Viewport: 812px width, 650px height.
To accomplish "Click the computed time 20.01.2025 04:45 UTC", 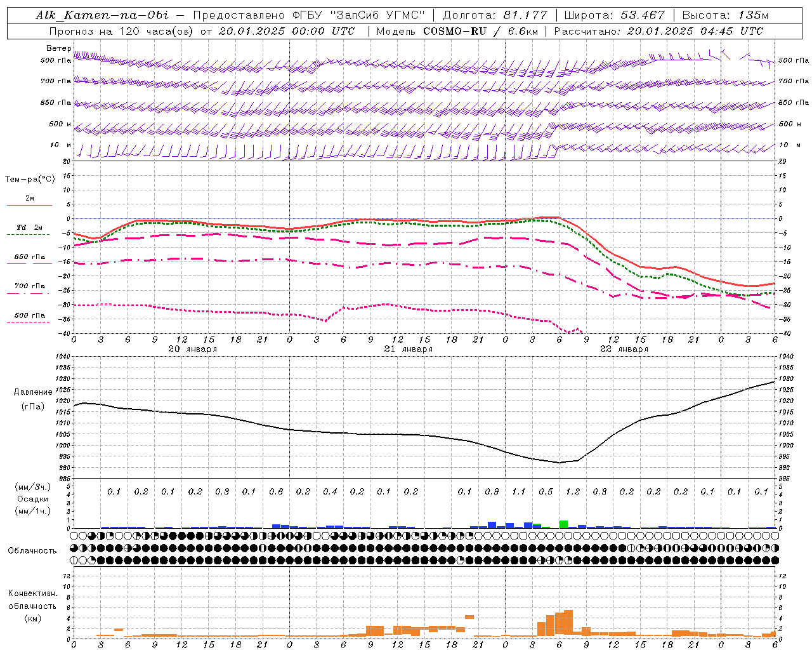I will [695, 31].
